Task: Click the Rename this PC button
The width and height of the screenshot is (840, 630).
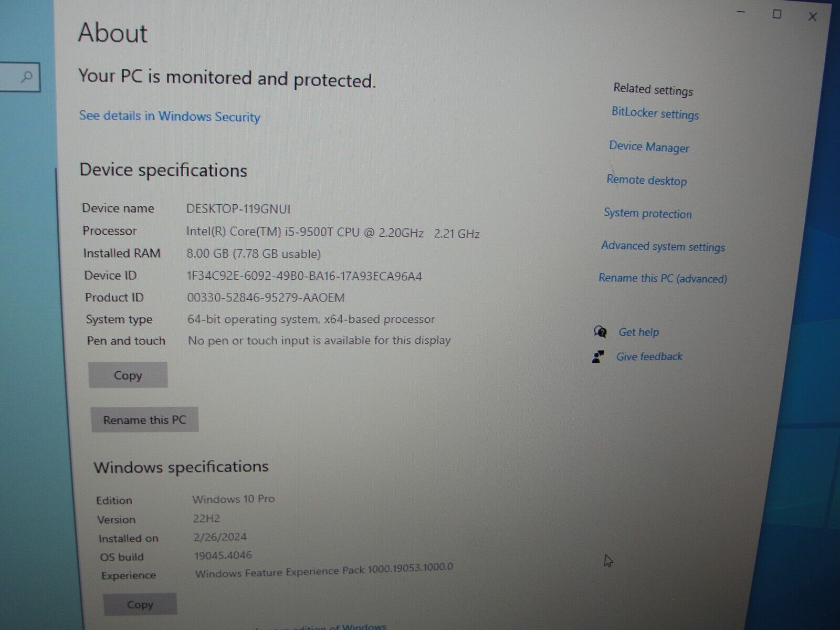Action: (144, 419)
